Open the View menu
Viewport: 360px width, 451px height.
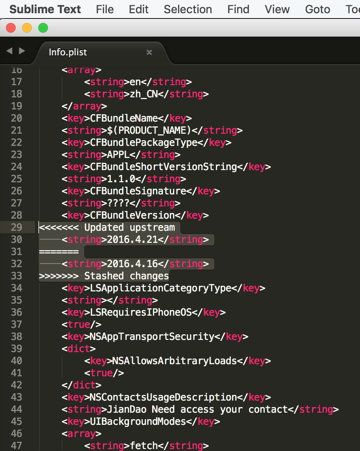click(x=277, y=9)
